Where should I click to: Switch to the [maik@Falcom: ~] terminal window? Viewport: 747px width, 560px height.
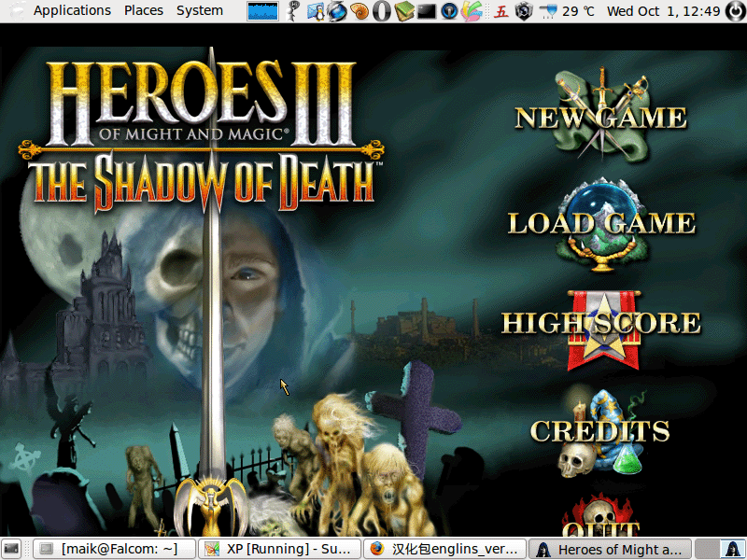[114, 549]
